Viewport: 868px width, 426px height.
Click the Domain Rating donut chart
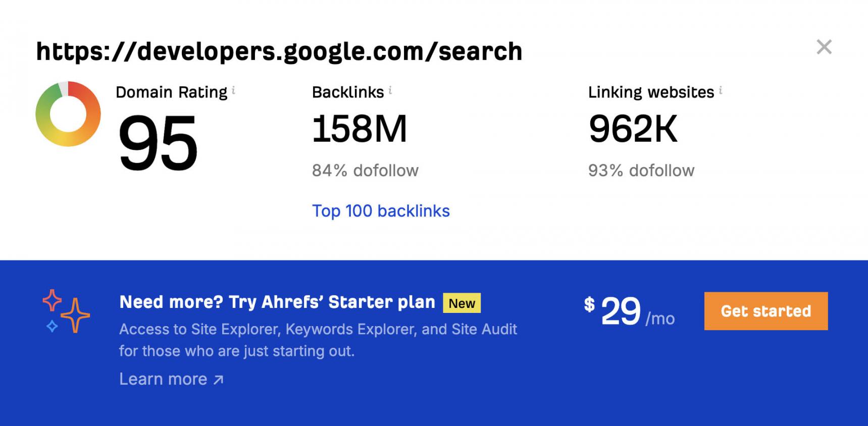[x=68, y=114]
